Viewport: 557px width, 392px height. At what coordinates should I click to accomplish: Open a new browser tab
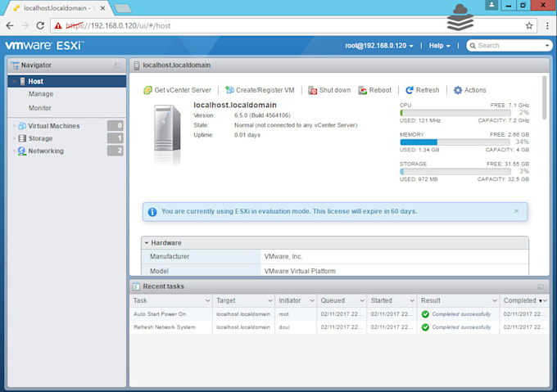click(123, 8)
